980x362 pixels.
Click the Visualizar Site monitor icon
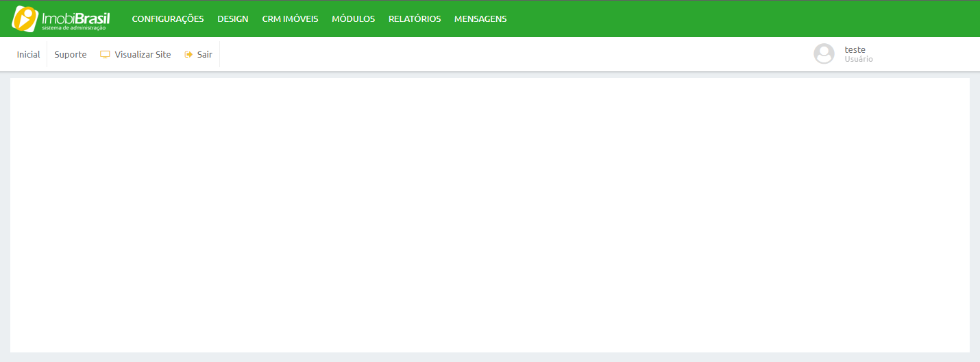[x=105, y=55]
